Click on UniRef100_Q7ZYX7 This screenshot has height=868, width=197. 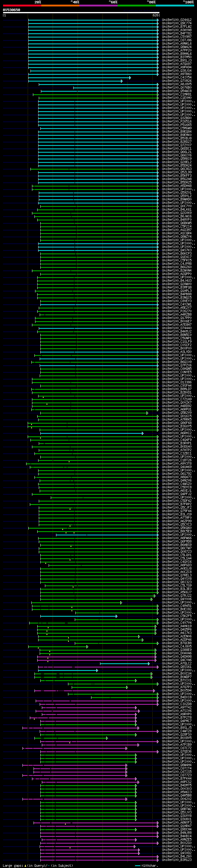(176, 145)
